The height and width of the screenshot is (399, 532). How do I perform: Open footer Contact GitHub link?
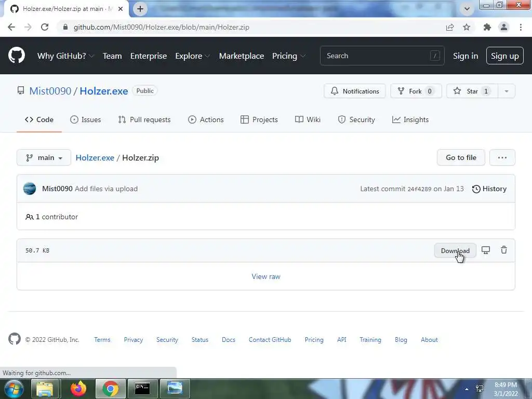[270, 340]
